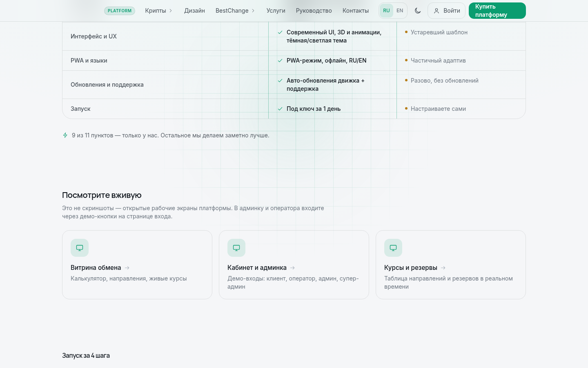Click the user icon in Войти button
Image resolution: width=588 pixels, height=368 pixels.
click(437, 11)
